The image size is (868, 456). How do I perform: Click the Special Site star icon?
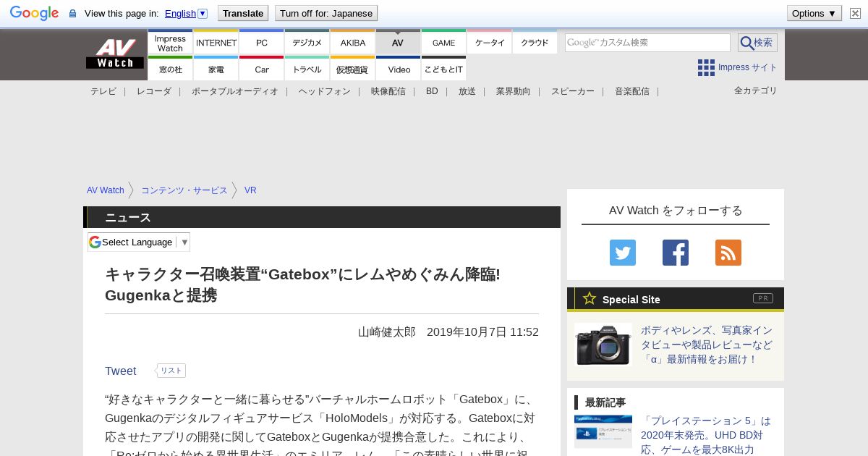590,298
